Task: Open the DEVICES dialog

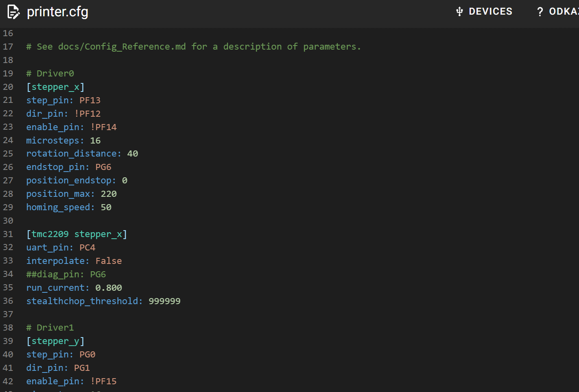Action: [490, 12]
